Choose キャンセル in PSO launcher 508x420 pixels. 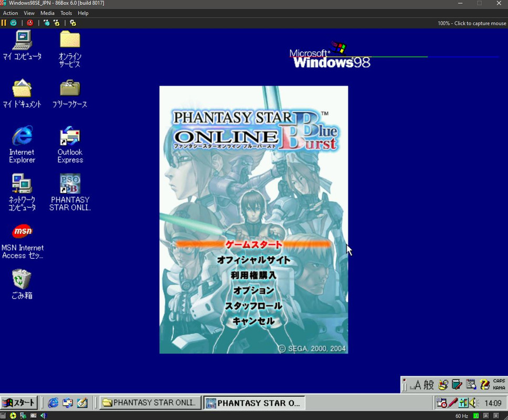pos(253,321)
